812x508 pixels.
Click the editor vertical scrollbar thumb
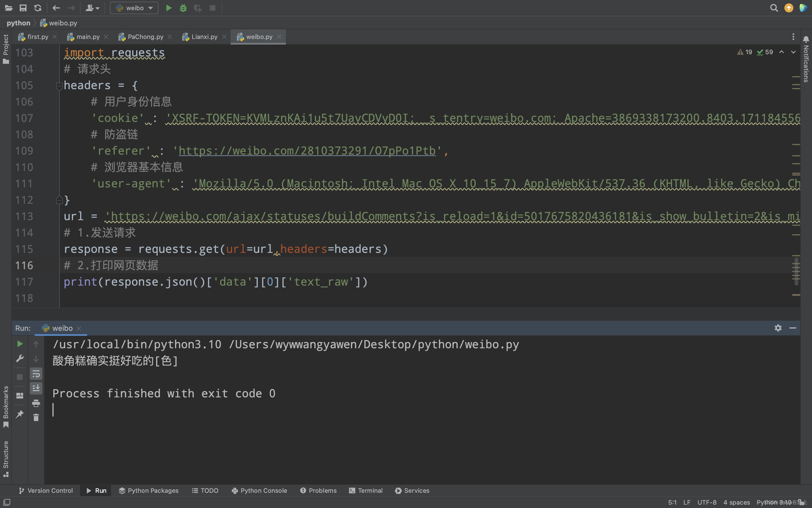[796, 271]
